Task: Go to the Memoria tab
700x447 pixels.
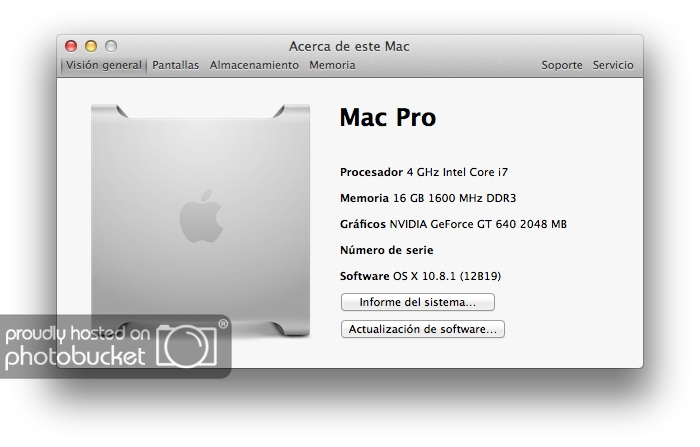Action: click(332, 65)
